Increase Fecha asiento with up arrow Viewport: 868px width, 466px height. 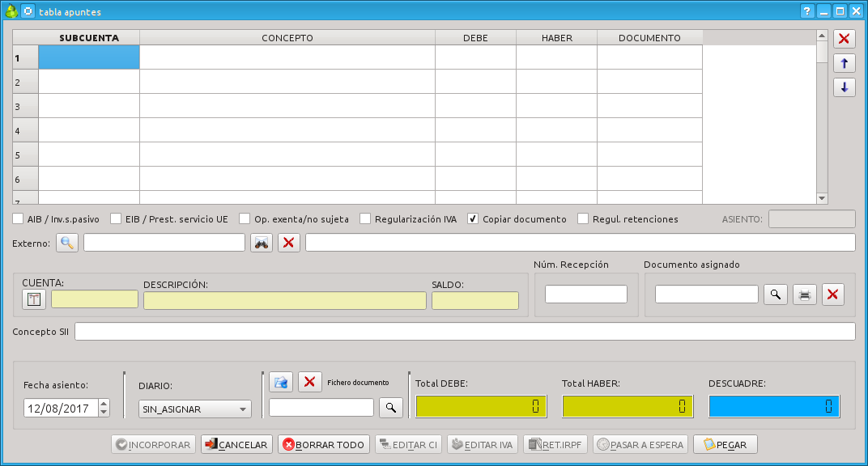point(104,404)
